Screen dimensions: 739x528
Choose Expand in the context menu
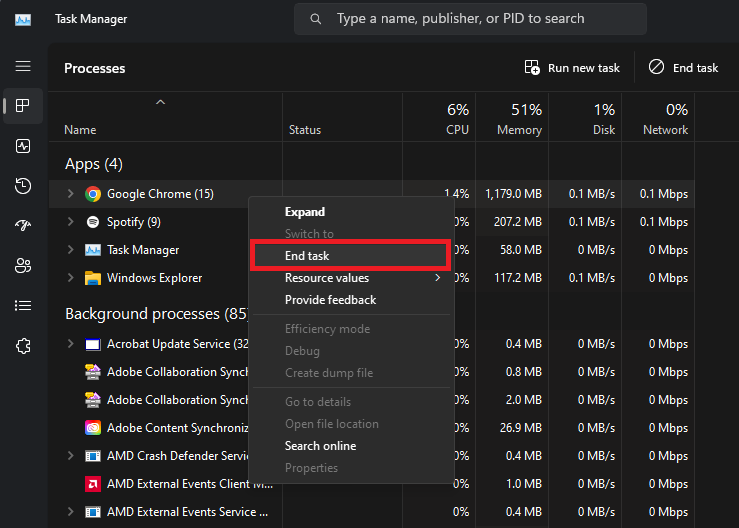[x=351, y=212]
